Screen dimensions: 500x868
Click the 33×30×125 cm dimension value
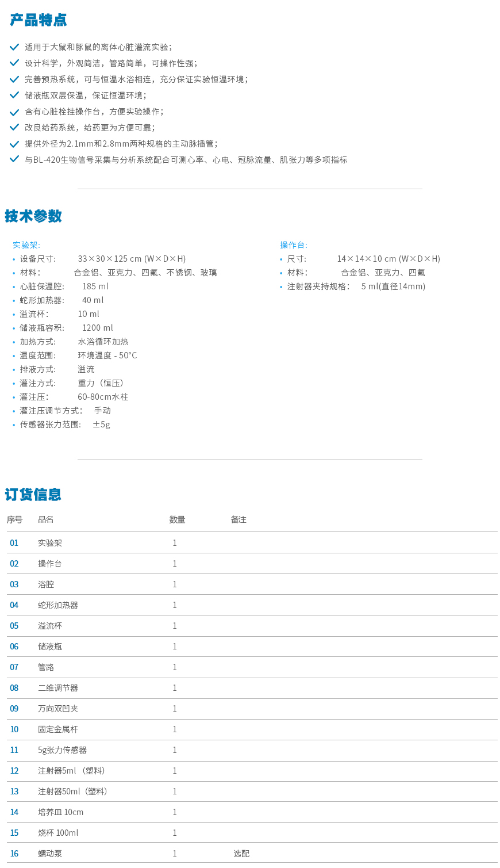[x=132, y=259]
